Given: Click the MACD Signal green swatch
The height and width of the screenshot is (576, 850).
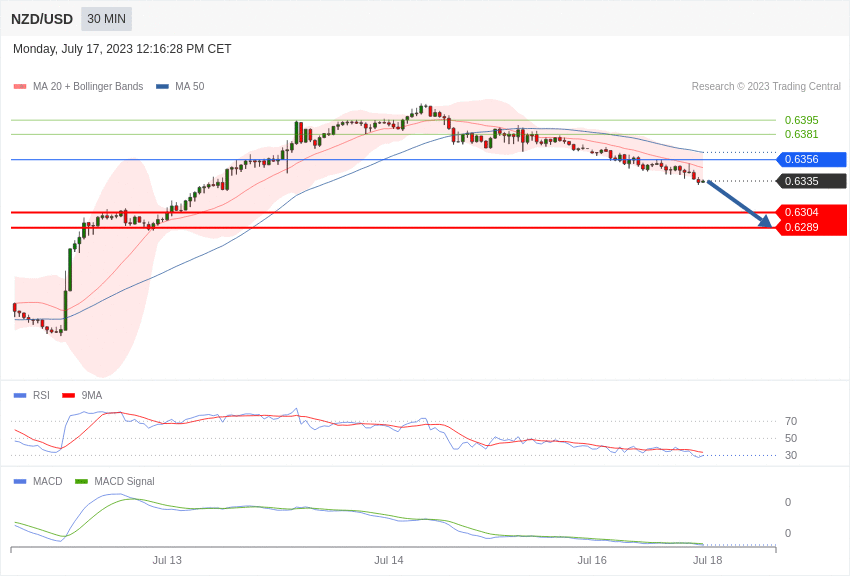Looking at the screenshot, I should tap(81, 481).
